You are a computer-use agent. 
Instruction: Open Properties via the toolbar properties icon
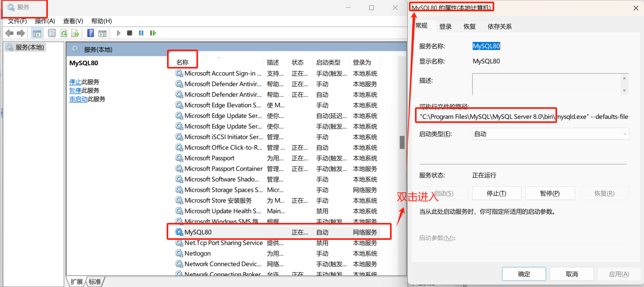pos(52,33)
